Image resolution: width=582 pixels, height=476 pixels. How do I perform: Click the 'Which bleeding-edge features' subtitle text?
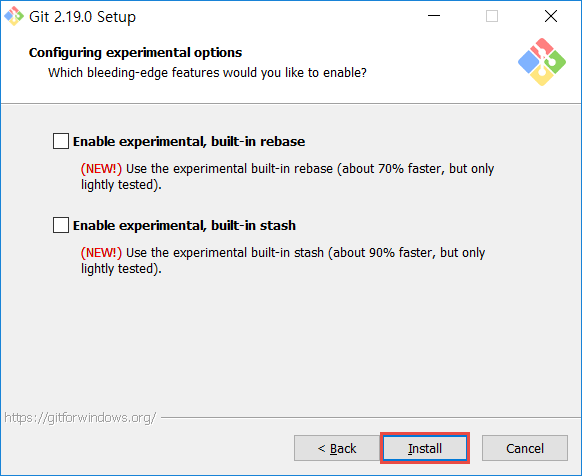tap(207, 72)
